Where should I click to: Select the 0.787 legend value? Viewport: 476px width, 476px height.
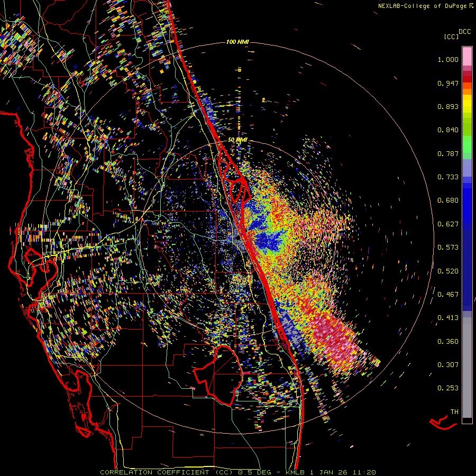click(448, 153)
